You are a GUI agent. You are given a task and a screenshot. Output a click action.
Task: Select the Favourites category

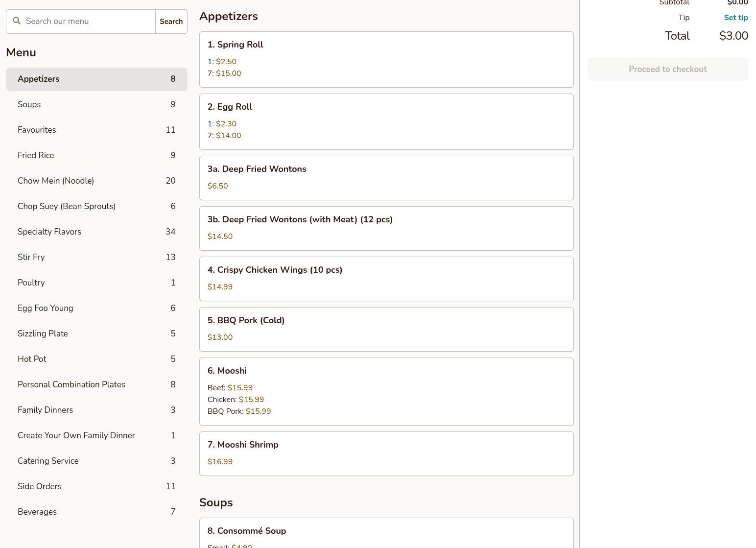pyautogui.click(x=96, y=130)
